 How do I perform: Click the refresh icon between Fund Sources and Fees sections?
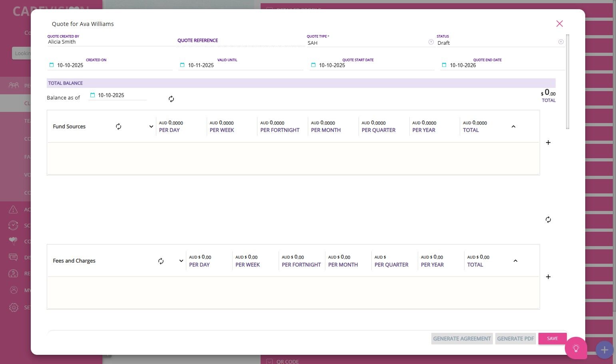tap(548, 219)
